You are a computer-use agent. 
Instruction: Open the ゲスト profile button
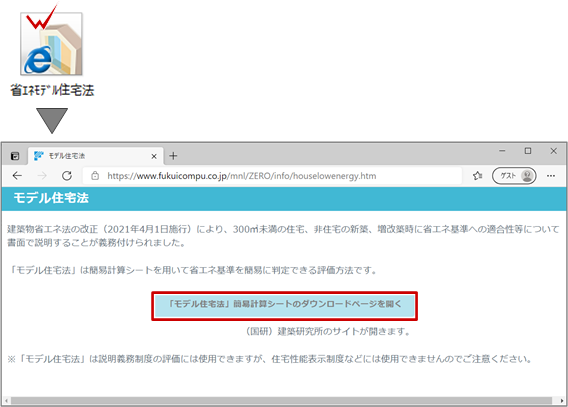point(514,176)
